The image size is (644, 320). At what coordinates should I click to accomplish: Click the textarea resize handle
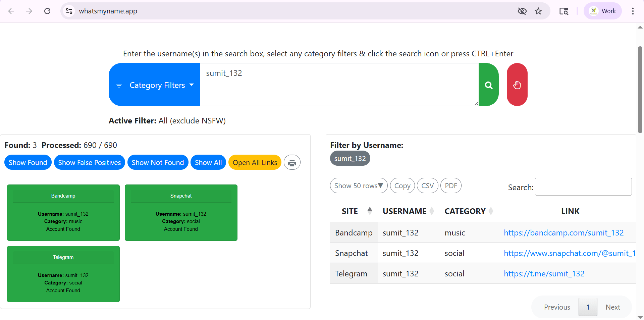[x=476, y=104]
